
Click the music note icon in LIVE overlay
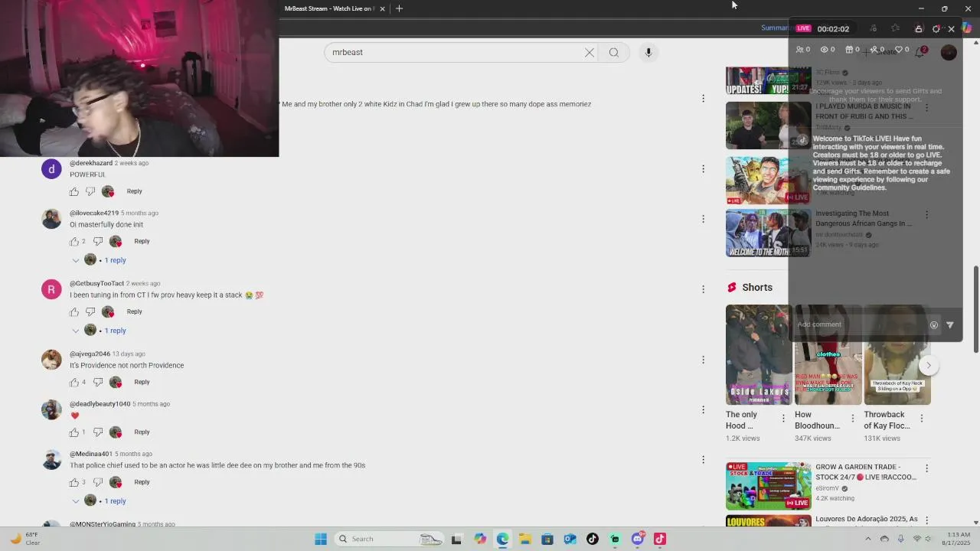[874, 29]
